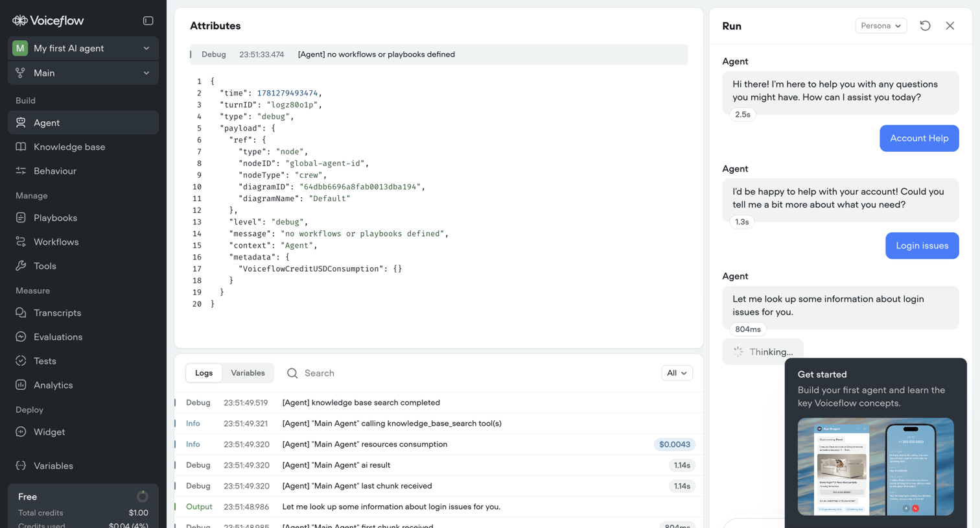Click the $0.0043 cost badge
The image size is (980, 528).
pos(675,444)
